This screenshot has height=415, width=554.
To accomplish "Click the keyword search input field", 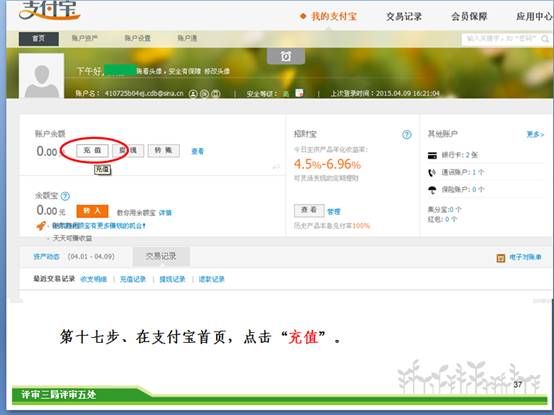I will 502,38.
